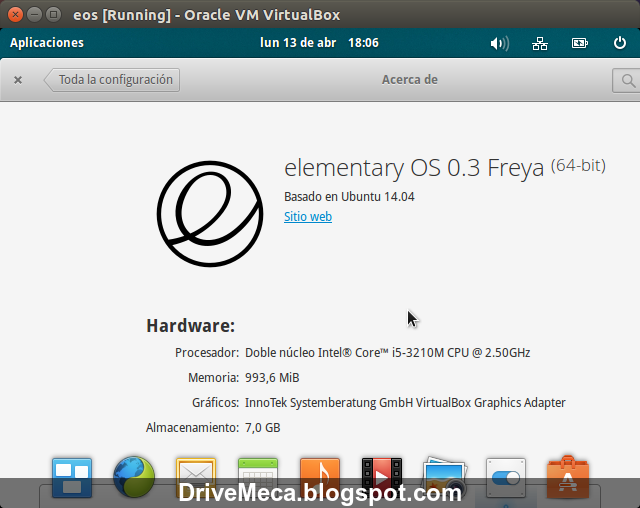Click the Basado en Ubuntu 14.04 text
Viewport: 640px width, 508px height.
coord(349,197)
